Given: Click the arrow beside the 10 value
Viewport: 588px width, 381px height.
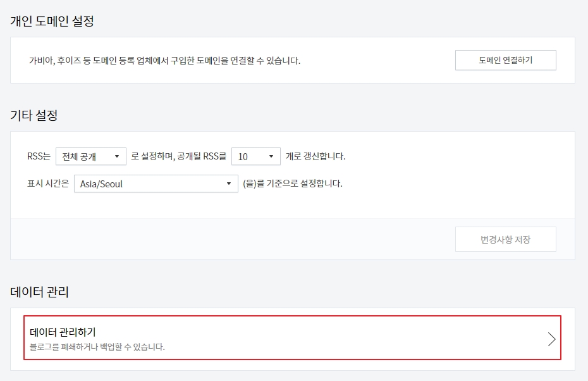Looking at the screenshot, I should (271, 156).
